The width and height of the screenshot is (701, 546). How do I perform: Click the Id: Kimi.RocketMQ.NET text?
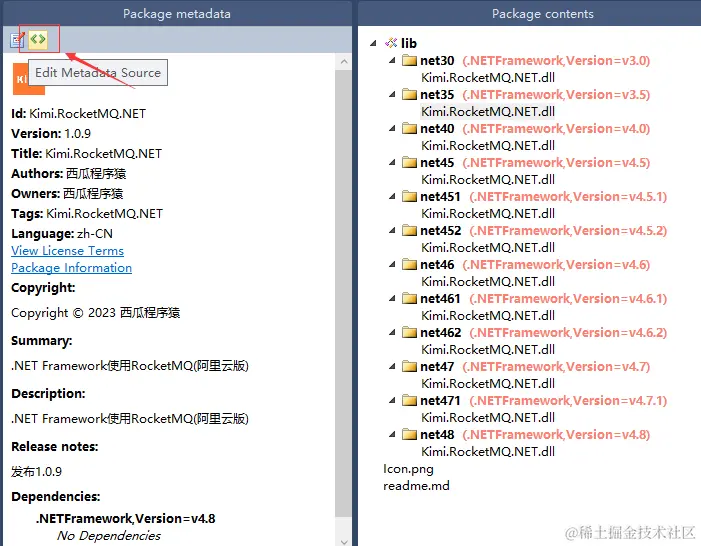pyautogui.click(x=79, y=114)
